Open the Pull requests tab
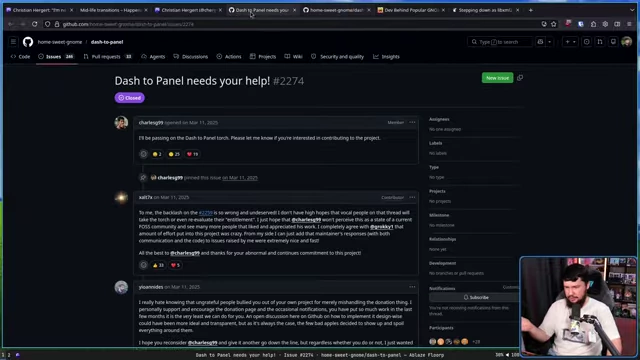This screenshot has height=360, width=640. (x=107, y=57)
